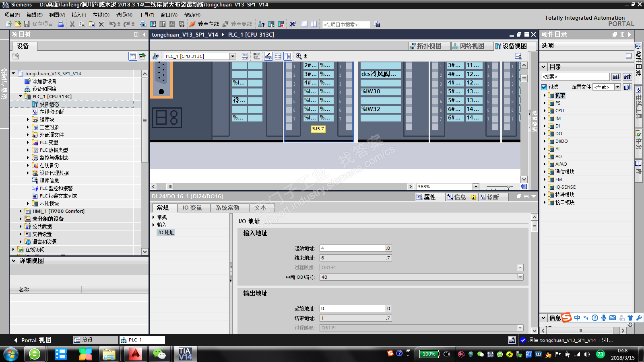644x362 pixels.
Task: Expand the 输入 properties navigation node
Action: pos(153,225)
